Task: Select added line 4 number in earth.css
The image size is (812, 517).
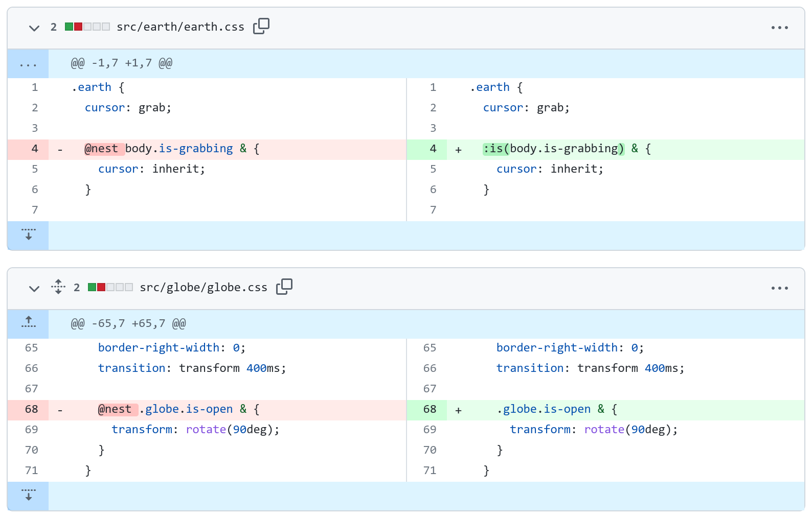Action: click(426, 149)
